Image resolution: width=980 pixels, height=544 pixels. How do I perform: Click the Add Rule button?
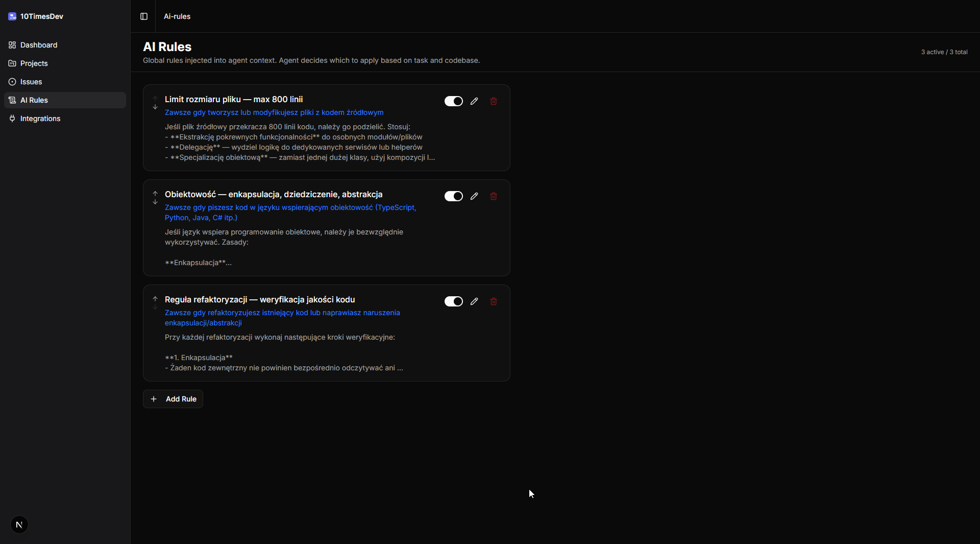tap(173, 399)
